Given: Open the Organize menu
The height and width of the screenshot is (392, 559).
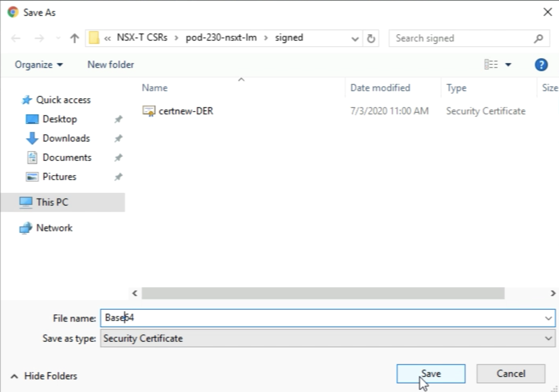Looking at the screenshot, I should pyautogui.click(x=39, y=65).
